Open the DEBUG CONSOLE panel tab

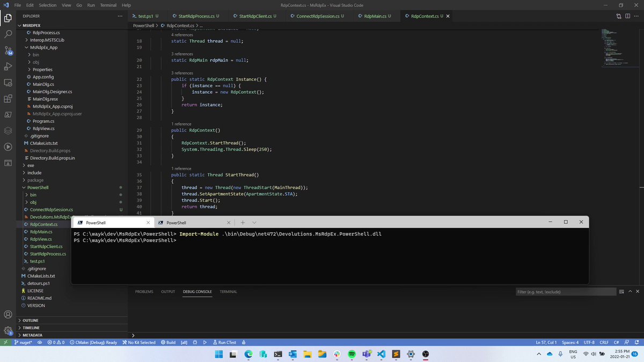point(197,292)
